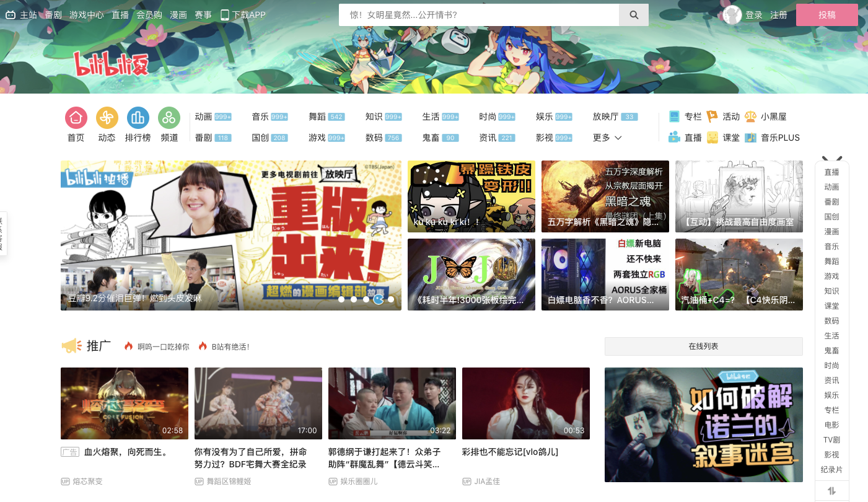Open the 血火熔聚,向死而生 ad title

pyautogui.click(x=126, y=452)
